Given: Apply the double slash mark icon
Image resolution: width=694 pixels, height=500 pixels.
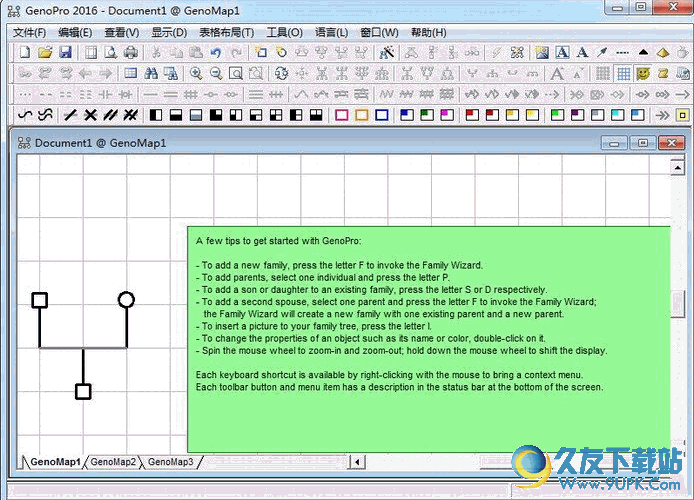Looking at the screenshot, I should (110, 115).
